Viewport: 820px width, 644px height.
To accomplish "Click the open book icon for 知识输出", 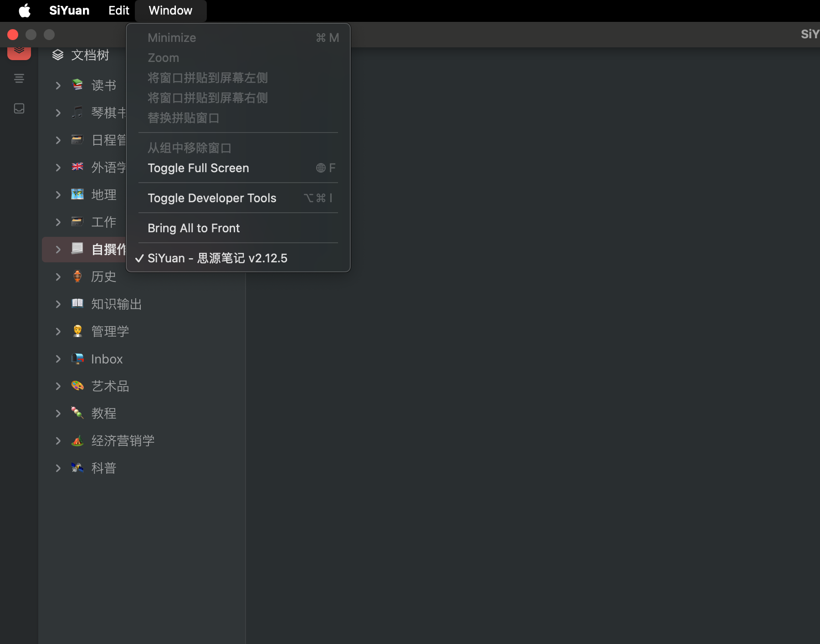I will 77,303.
